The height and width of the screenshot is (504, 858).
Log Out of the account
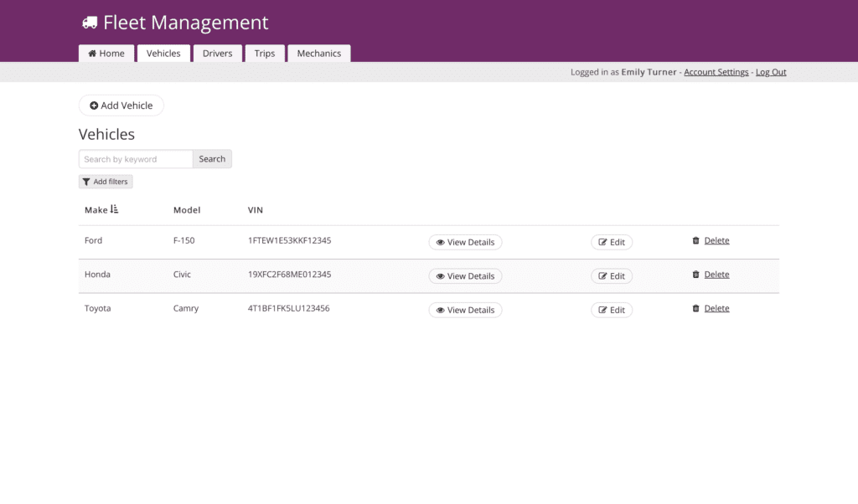click(771, 72)
